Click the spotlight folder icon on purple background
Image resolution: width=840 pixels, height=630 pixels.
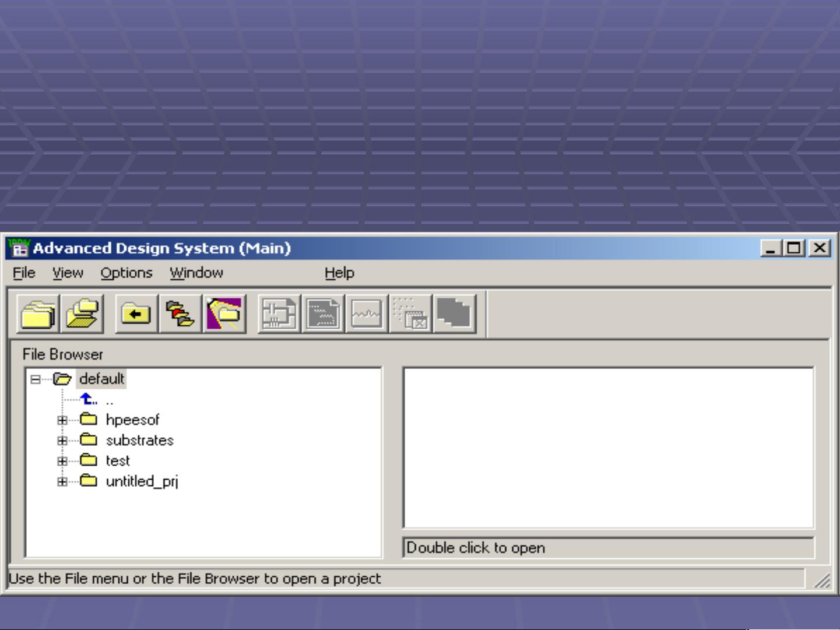(x=224, y=314)
